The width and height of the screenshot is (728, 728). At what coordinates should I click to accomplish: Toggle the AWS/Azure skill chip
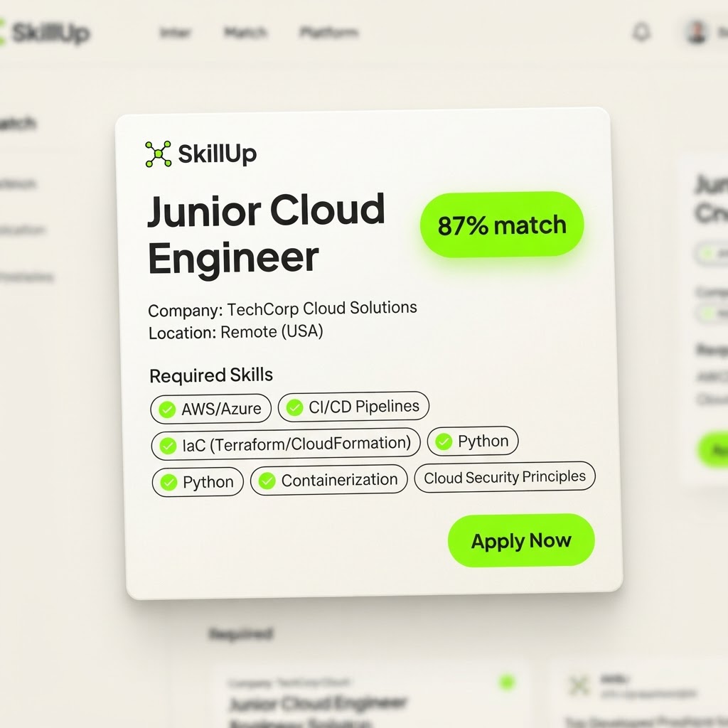pos(210,409)
